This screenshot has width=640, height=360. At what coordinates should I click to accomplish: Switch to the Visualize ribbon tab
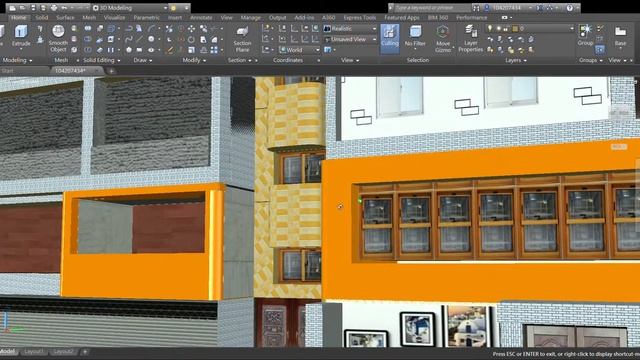click(114, 18)
